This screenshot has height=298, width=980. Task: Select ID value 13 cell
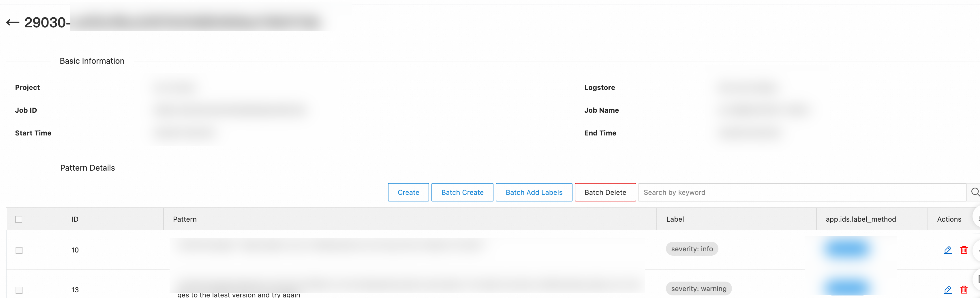[x=75, y=290]
